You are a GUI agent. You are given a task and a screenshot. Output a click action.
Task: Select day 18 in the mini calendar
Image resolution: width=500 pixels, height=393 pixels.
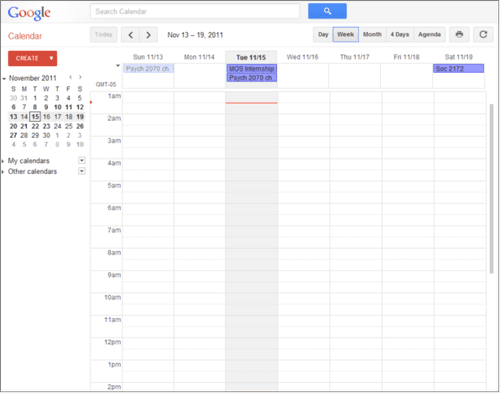click(69, 117)
